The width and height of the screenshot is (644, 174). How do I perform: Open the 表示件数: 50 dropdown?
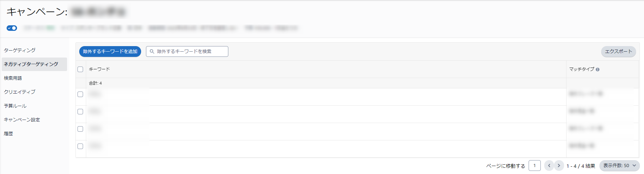click(x=620, y=165)
